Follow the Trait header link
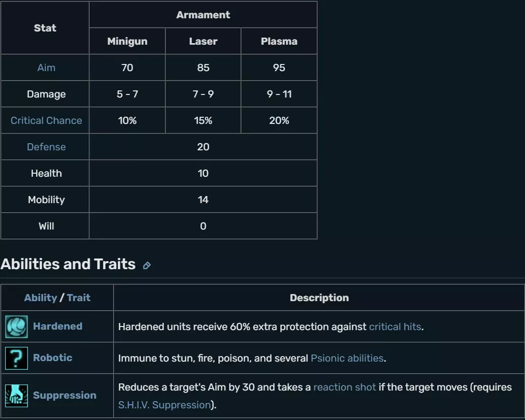The height and width of the screenshot is (420, 525). click(79, 298)
